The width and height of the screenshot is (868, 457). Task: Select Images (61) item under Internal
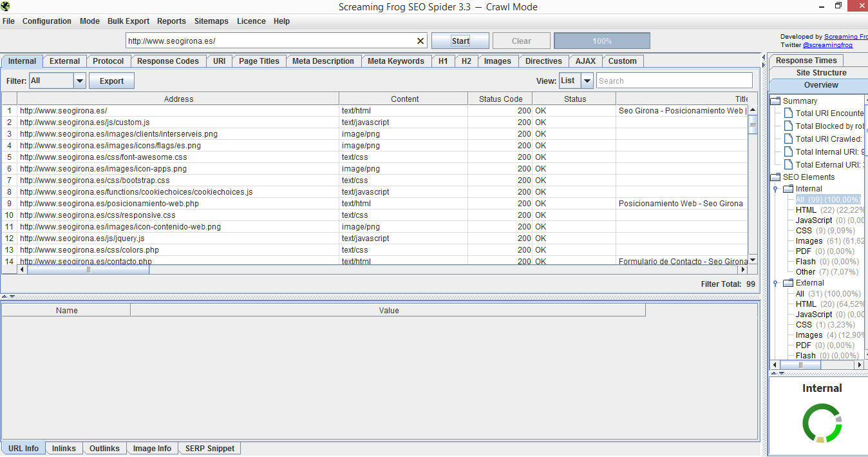(x=830, y=241)
